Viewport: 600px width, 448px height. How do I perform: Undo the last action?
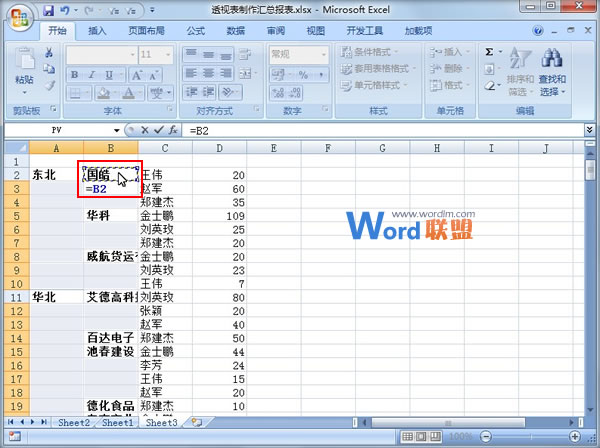64,10
